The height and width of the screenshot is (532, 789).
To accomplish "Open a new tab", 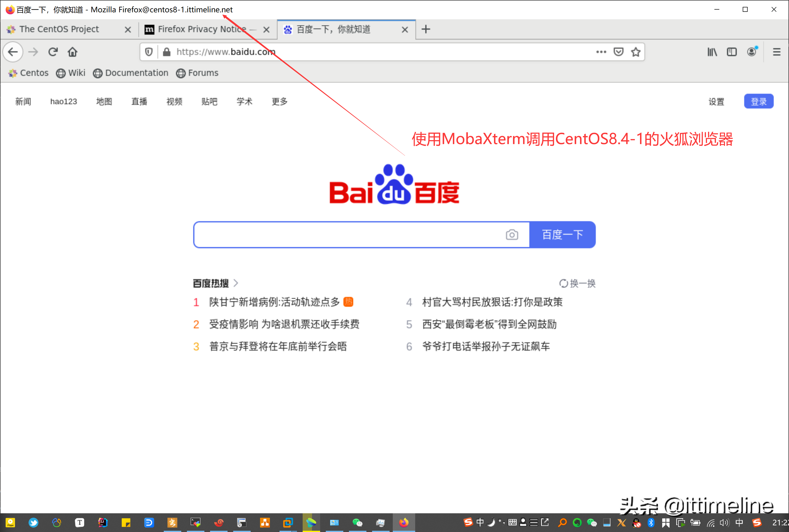I will [426, 29].
